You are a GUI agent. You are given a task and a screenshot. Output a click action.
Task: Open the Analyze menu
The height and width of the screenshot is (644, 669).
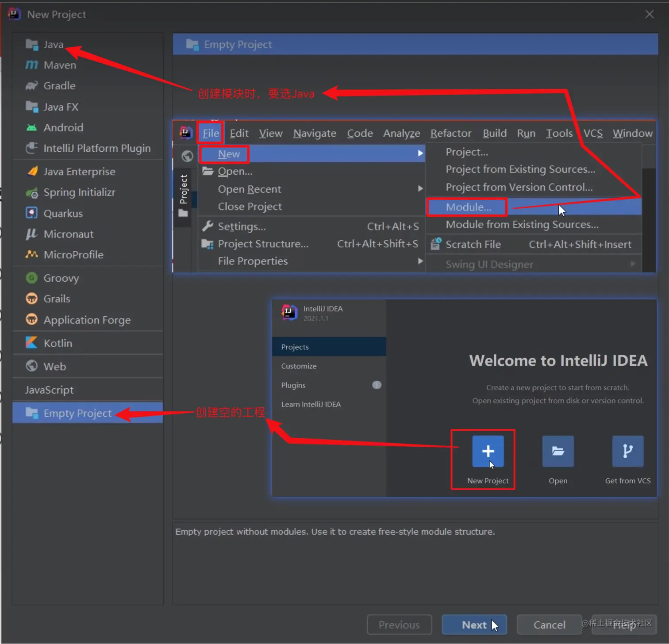402,133
